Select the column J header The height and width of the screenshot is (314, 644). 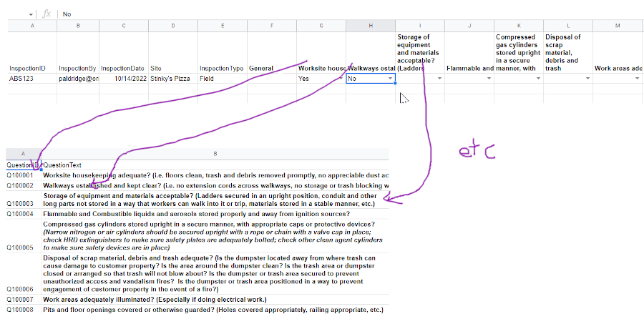click(x=469, y=26)
